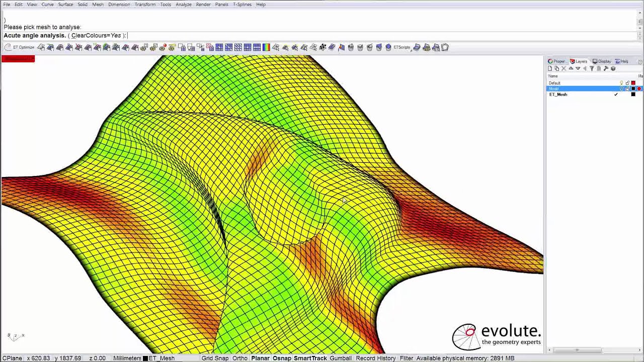The width and height of the screenshot is (644, 362).
Task: Click the delete layer X icon
Action: (563, 68)
